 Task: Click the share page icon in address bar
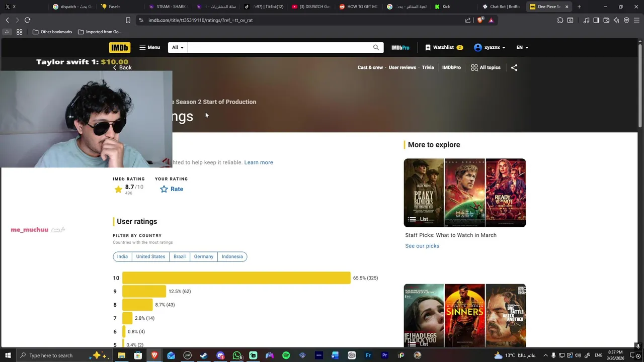click(468, 20)
